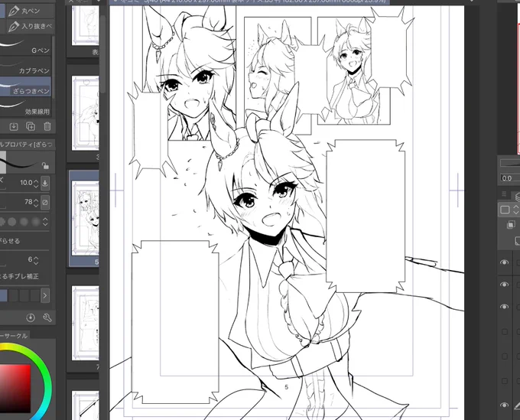Toggle the clip to layer below icon
The width and height of the screenshot is (520, 420).
511,225
